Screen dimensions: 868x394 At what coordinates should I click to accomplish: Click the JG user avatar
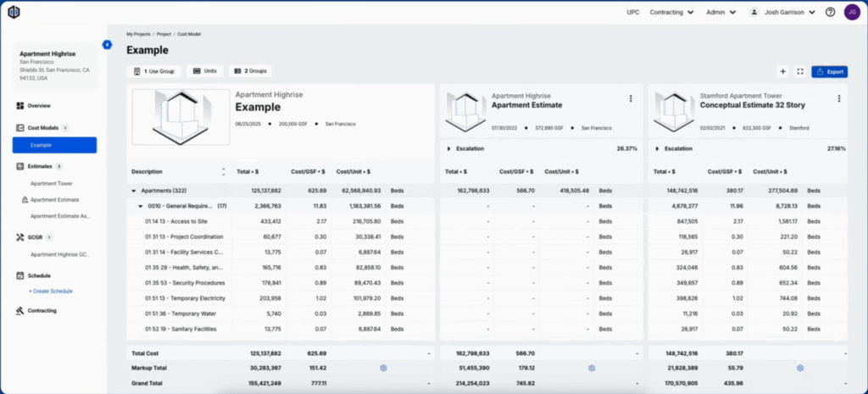(852, 13)
